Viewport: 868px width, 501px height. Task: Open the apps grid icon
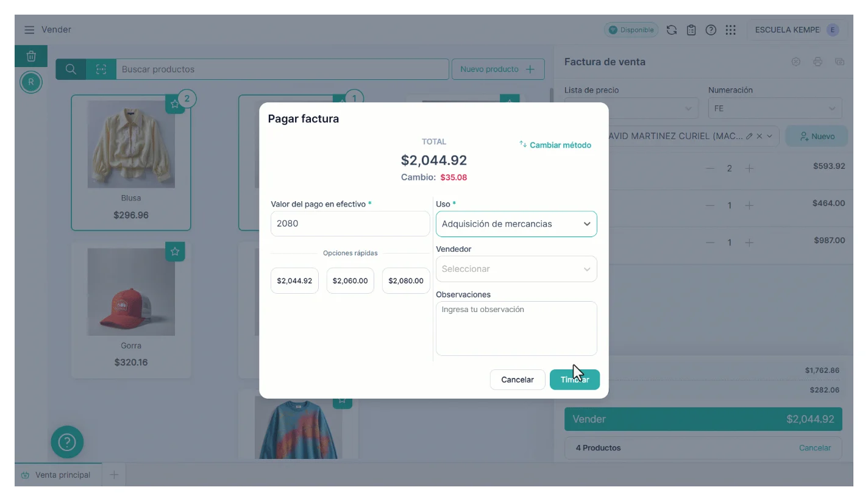[731, 30]
